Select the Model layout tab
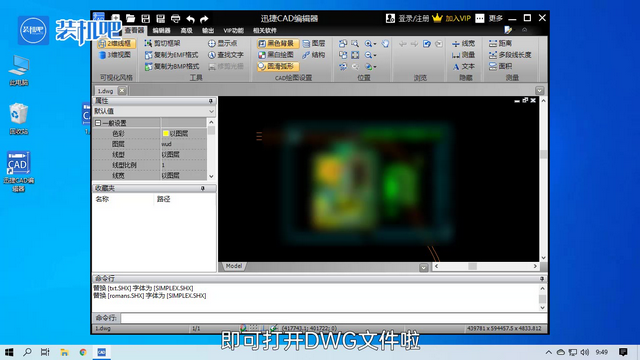Image resolution: width=640 pixels, height=360 pixels. 233,266
